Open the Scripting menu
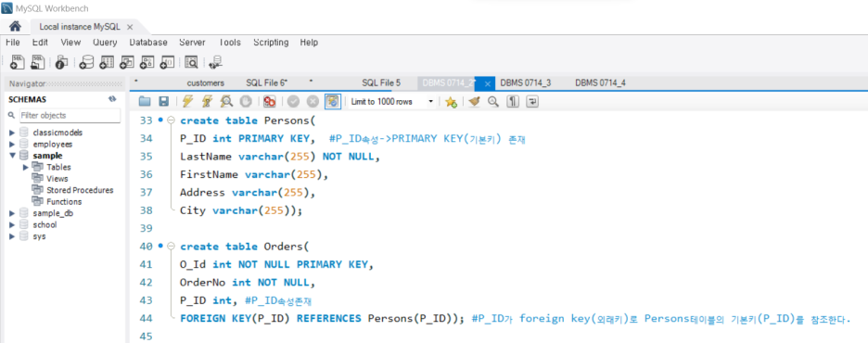This screenshot has height=343, width=868. 271,42
